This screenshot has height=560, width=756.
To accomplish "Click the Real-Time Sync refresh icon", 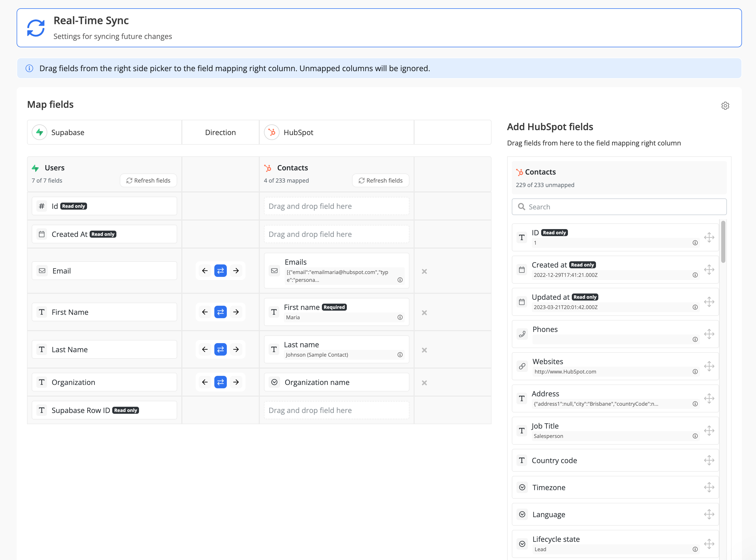I will 36,28.
